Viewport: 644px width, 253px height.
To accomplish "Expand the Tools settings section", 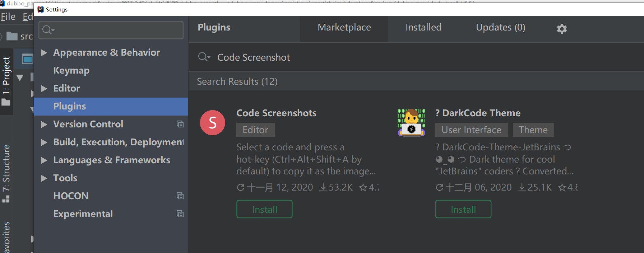I will tap(44, 178).
